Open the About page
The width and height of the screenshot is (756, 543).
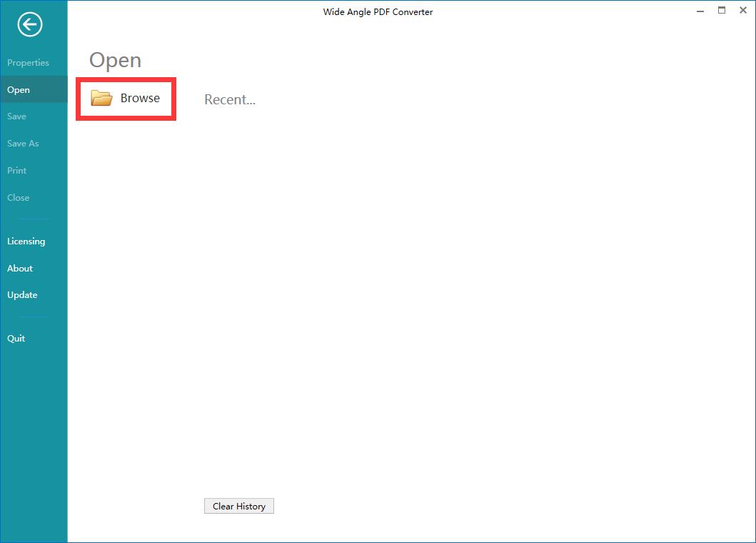coord(20,269)
